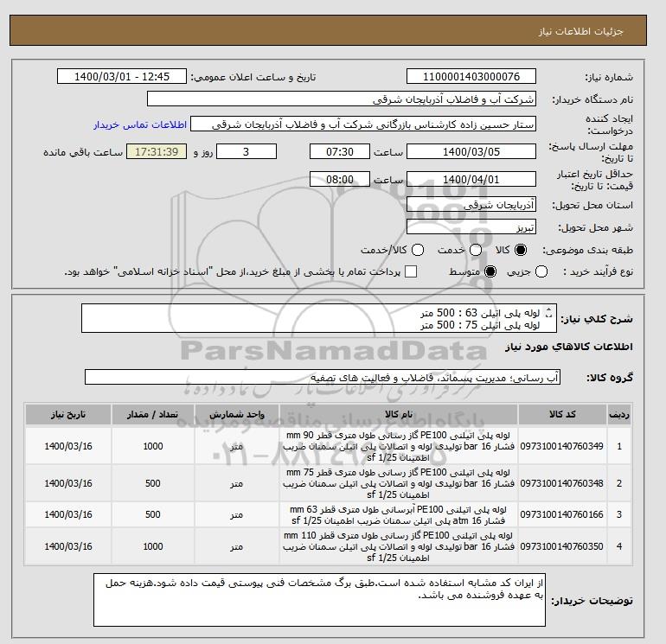
Task: Click the جزئیات اطلاعات نیاز header title
Action: [580, 31]
